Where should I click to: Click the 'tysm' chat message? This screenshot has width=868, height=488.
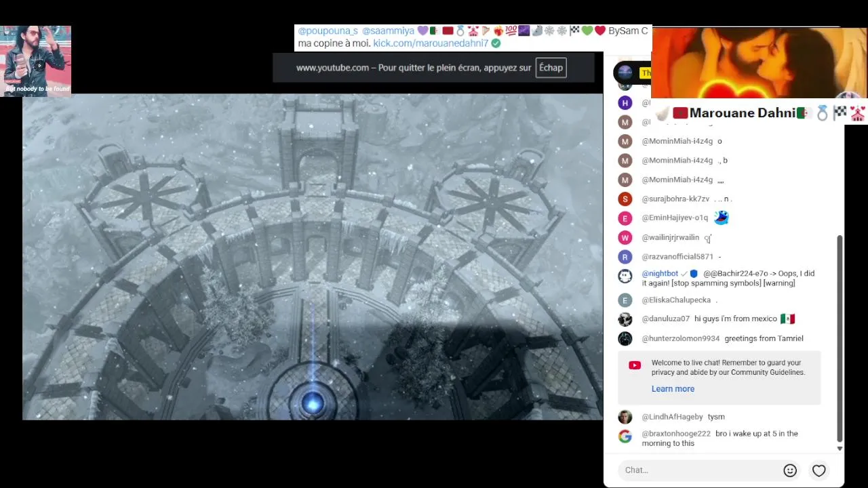716,417
